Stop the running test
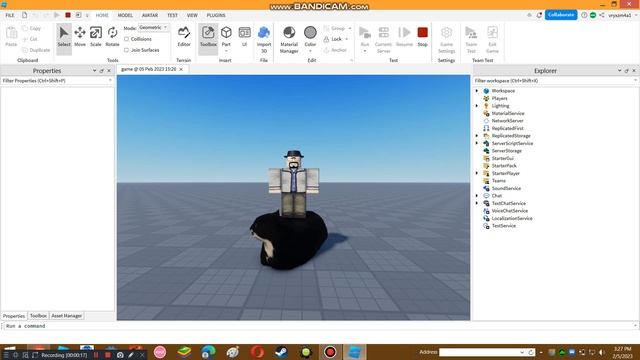The width and height of the screenshot is (640, 360). [x=422, y=36]
